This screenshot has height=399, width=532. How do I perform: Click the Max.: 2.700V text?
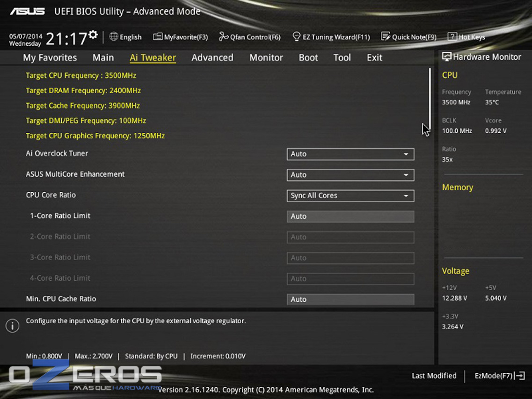point(93,356)
